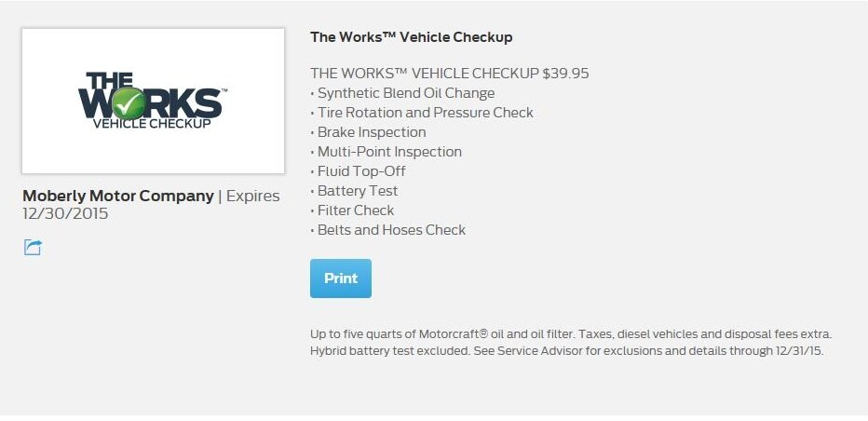Select the Filter Check list item
This screenshot has height=421, width=868.
[356, 210]
